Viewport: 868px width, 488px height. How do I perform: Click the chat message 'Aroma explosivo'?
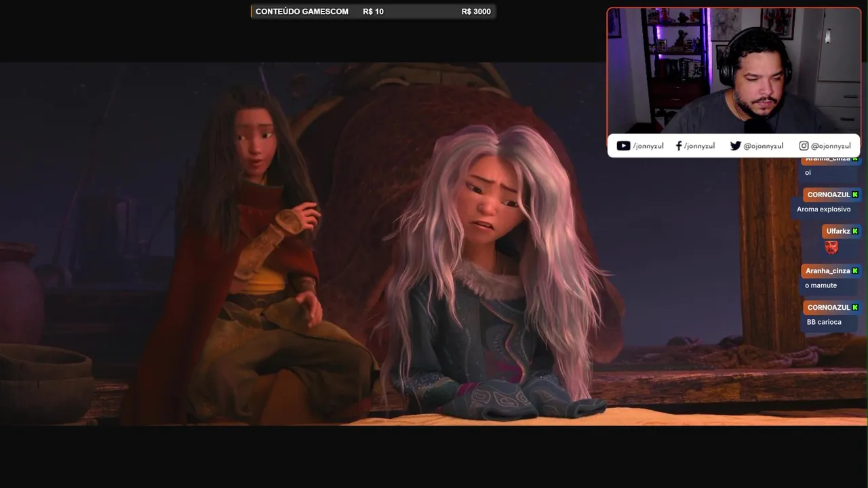pyautogui.click(x=823, y=209)
